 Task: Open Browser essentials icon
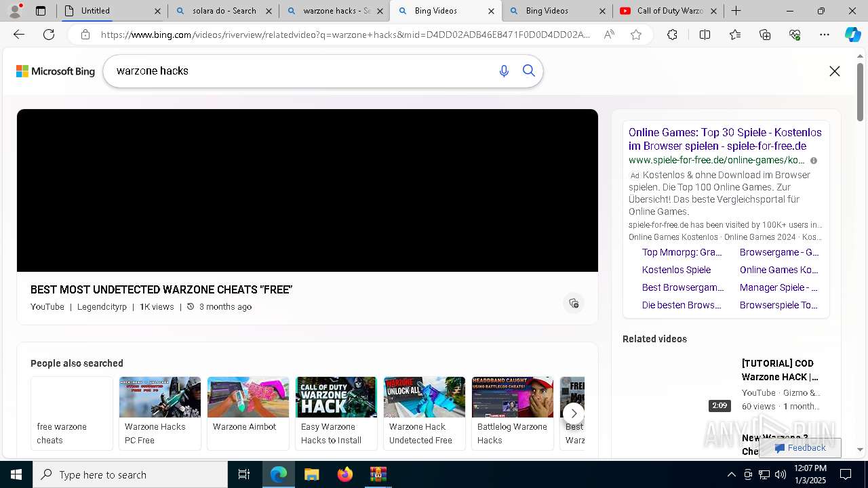795,35
